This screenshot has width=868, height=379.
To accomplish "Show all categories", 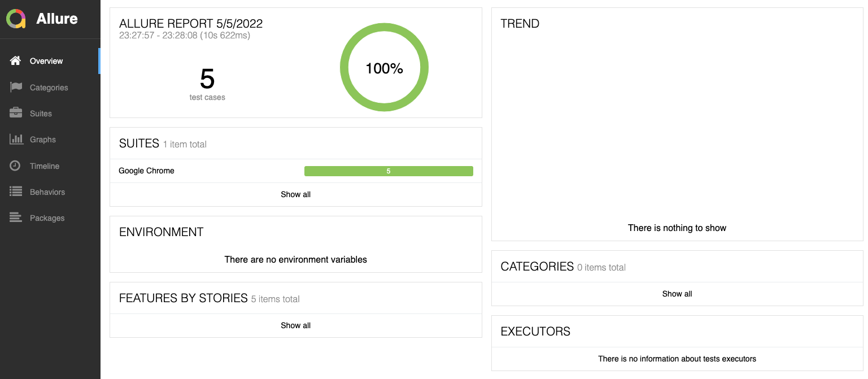I will [677, 294].
